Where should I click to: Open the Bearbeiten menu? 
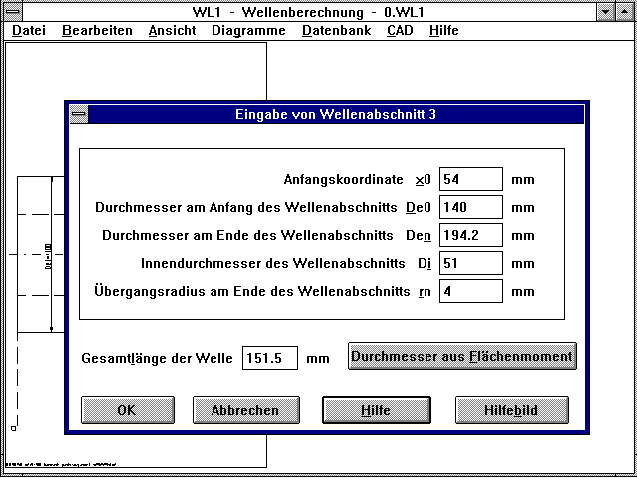click(97, 30)
